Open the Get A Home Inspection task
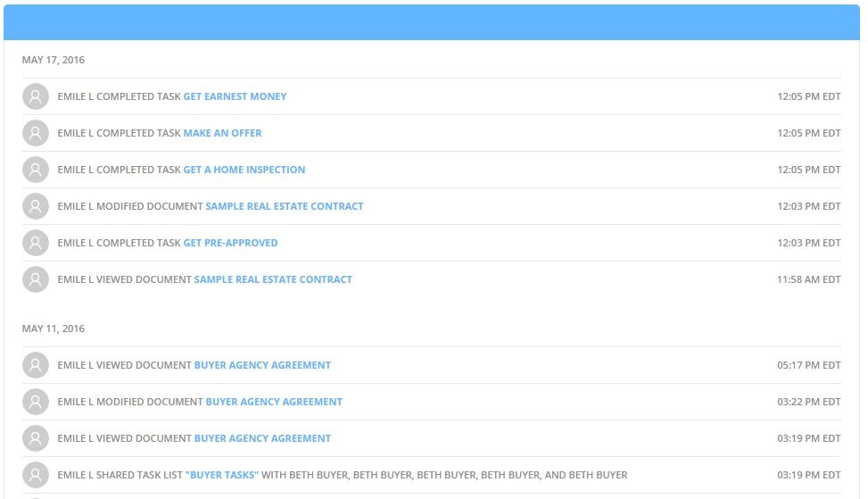Screen dimensions: 868x499 point(244,170)
